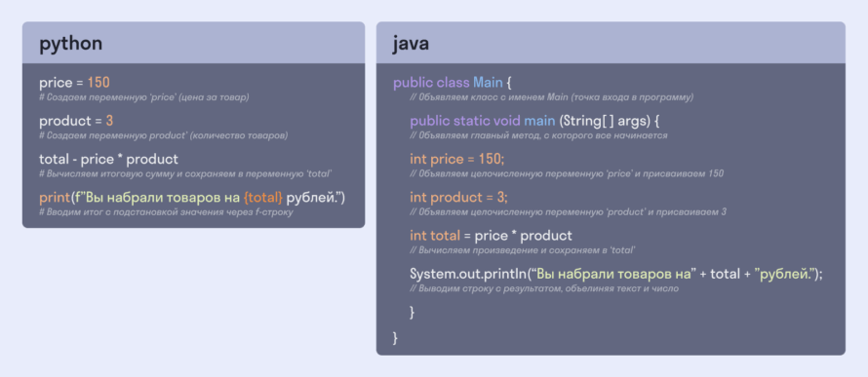Click the Main class name in java
Viewport: 868px width, 377px height.
coord(488,83)
